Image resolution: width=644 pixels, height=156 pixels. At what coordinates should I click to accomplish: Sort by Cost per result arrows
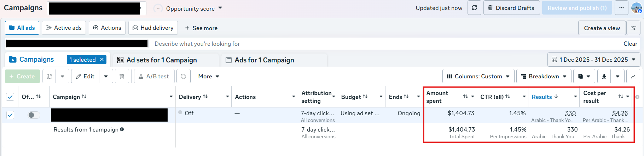tap(621, 96)
